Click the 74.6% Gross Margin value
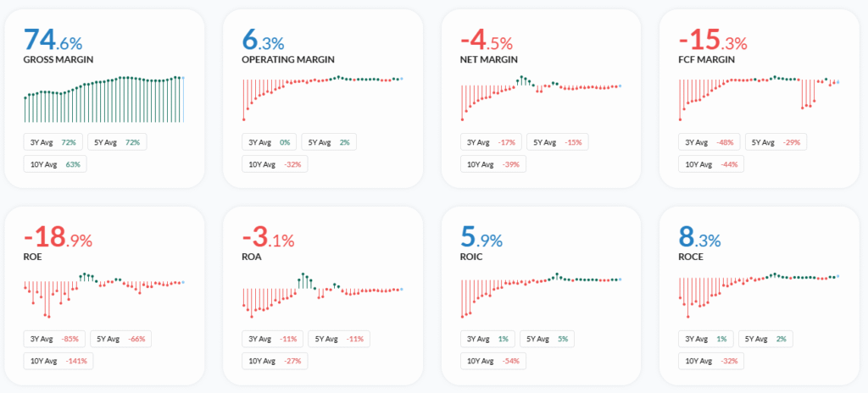The width and height of the screenshot is (868, 393). [x=53, y=40]
